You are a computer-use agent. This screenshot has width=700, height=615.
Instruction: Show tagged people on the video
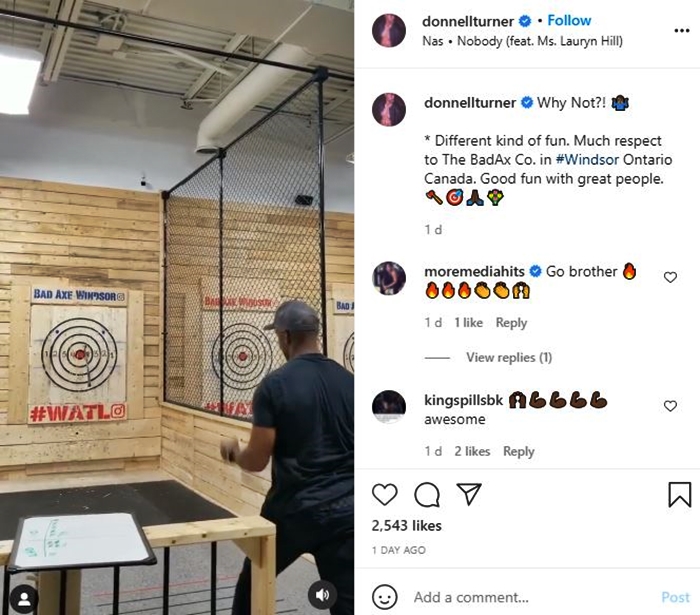(x=24, y=598)
